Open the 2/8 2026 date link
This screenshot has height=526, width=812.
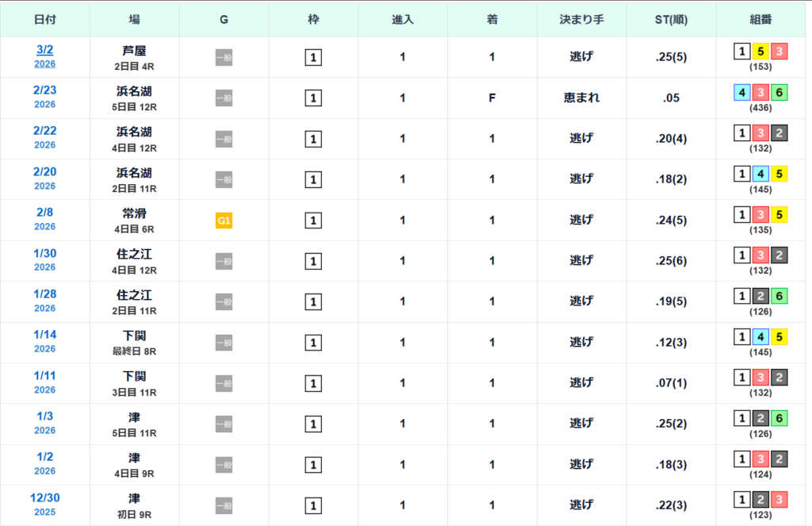44,213
